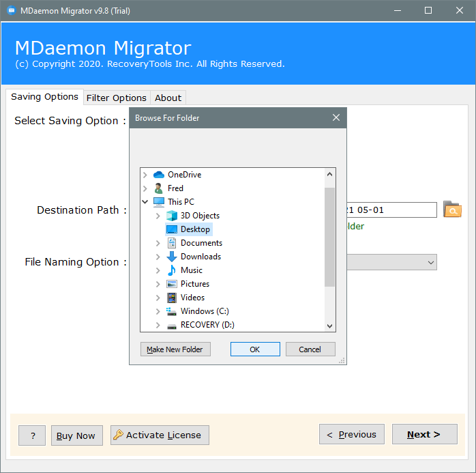Select the Desktop label in tree
The width and height of the screenshot is (476, 473).
click(195, 229)
